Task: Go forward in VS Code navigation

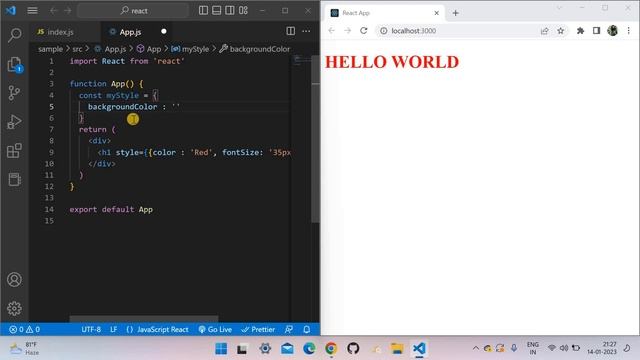Action: pos(67,11)
